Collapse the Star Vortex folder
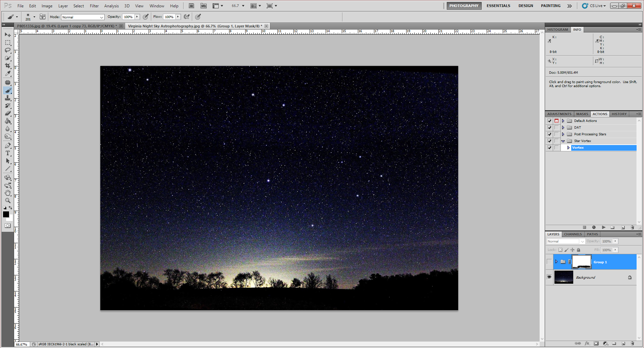The height and width of the screenshot is (348, 644). pos(563,141)
